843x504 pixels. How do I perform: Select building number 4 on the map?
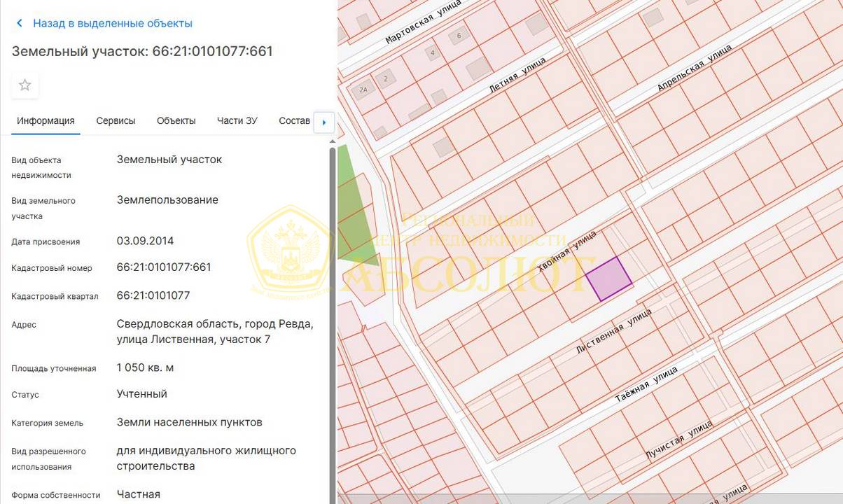tap(433, 53)
